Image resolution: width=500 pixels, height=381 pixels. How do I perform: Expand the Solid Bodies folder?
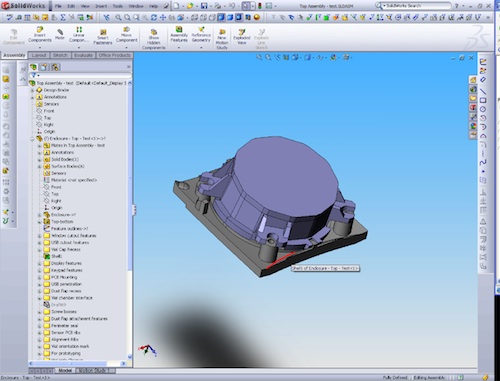(39, 159)
